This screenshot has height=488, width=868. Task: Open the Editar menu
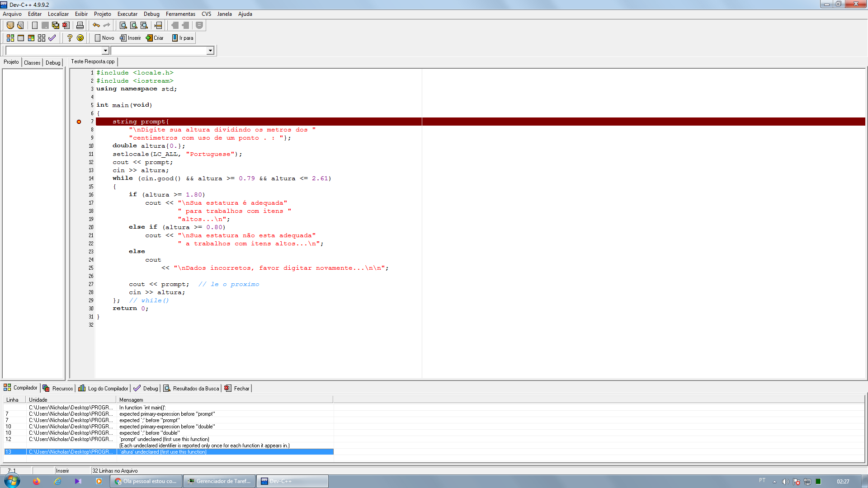[x=35, y=14]
